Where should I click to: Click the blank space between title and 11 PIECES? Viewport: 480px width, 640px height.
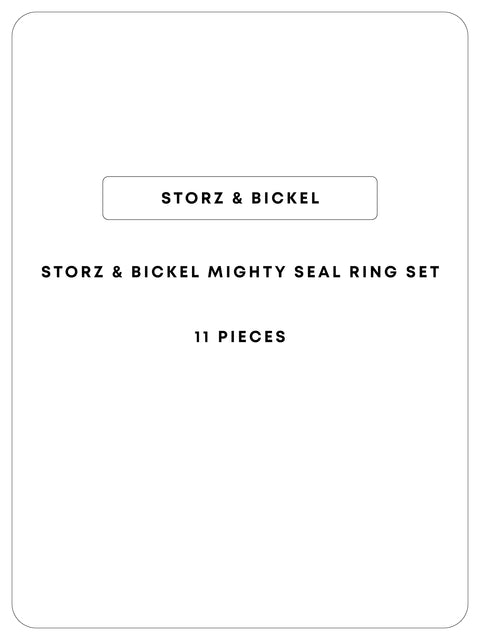240,304
